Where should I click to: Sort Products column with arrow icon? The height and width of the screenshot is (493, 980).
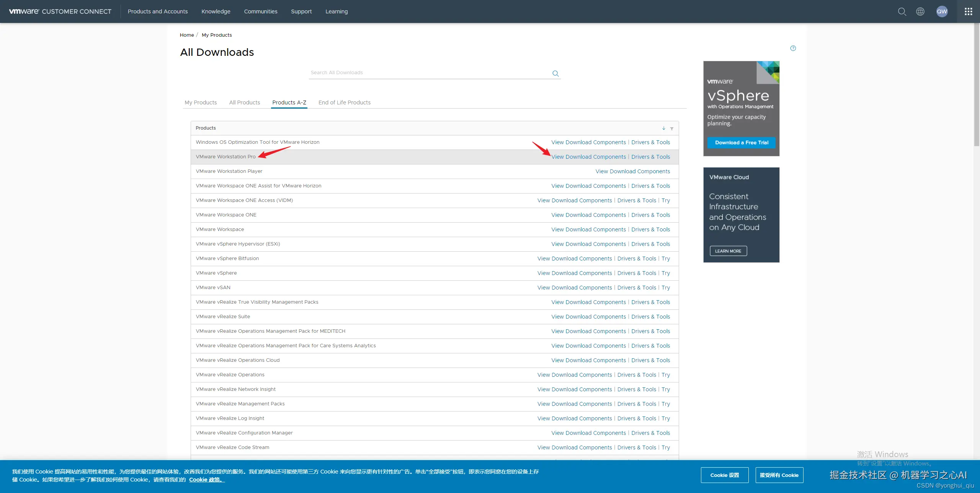point(664,128)
